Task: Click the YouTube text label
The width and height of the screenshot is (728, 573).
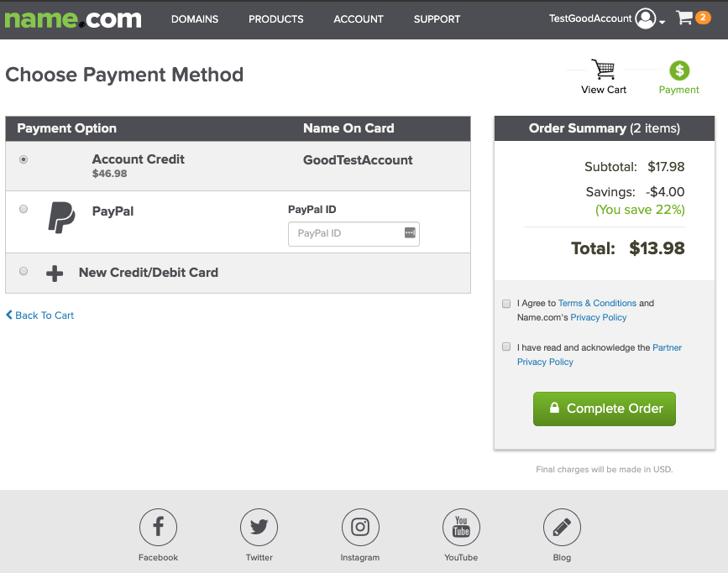Action: pos(461,557)
